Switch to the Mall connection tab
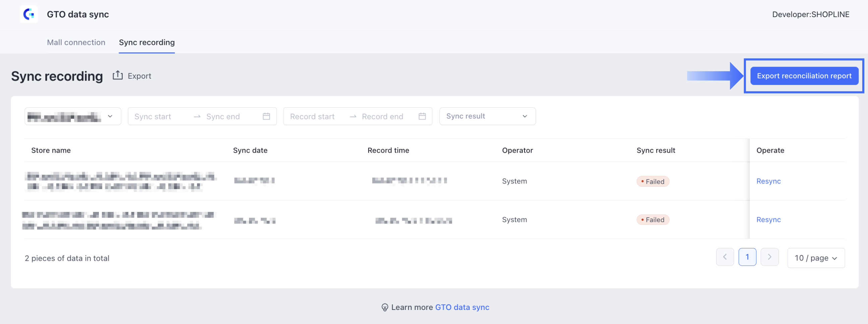This screenshot has width=868, height=324. pos(76,43)
